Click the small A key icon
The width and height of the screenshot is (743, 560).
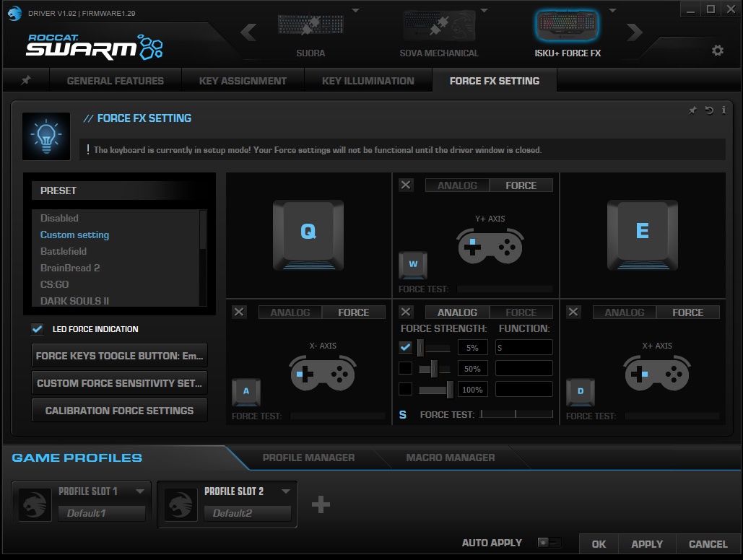tap(246, 392)
